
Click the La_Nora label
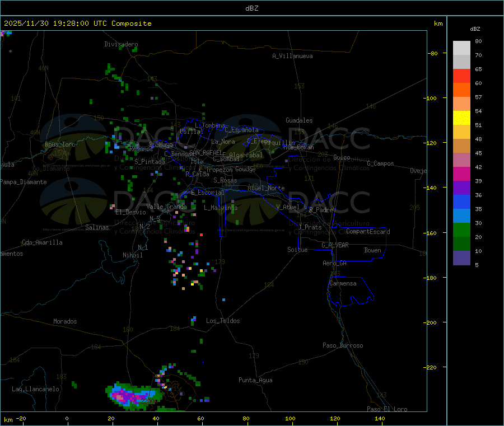223,142
